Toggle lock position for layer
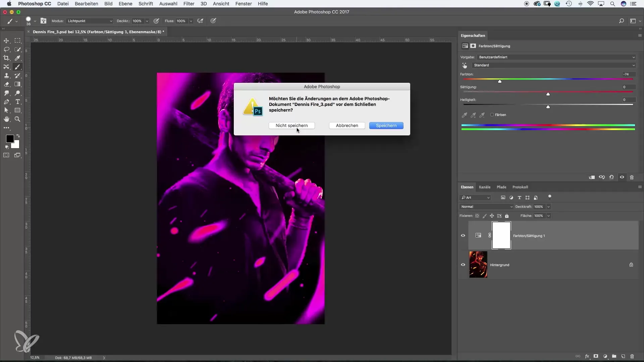Viewport: 644px width, 362px height. (x=492, y=216)
